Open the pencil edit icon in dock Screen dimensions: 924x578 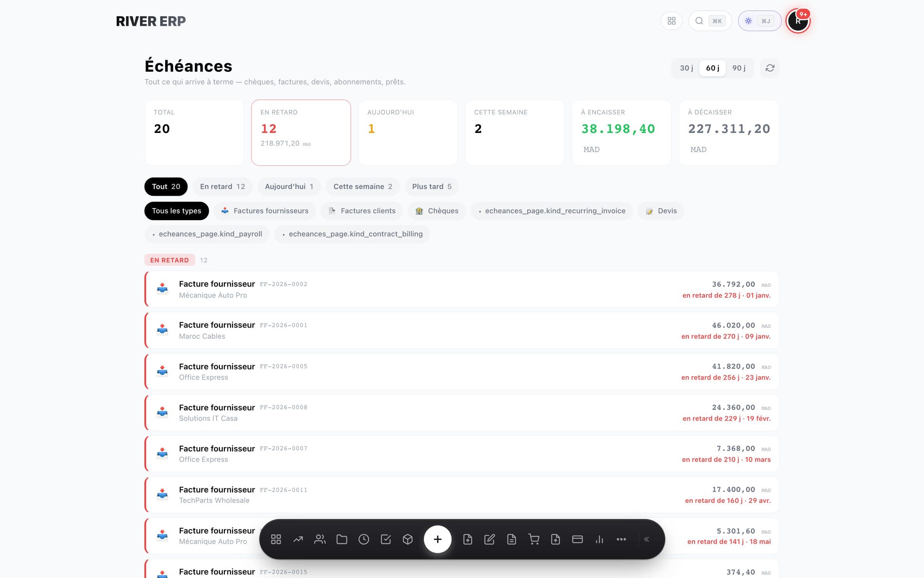489,539
